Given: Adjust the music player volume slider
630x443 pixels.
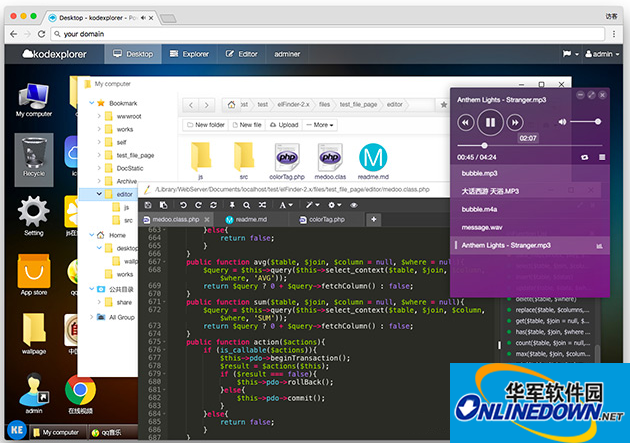Looking at the screenshot, I should pyautogui.click(x=585, y=122).
